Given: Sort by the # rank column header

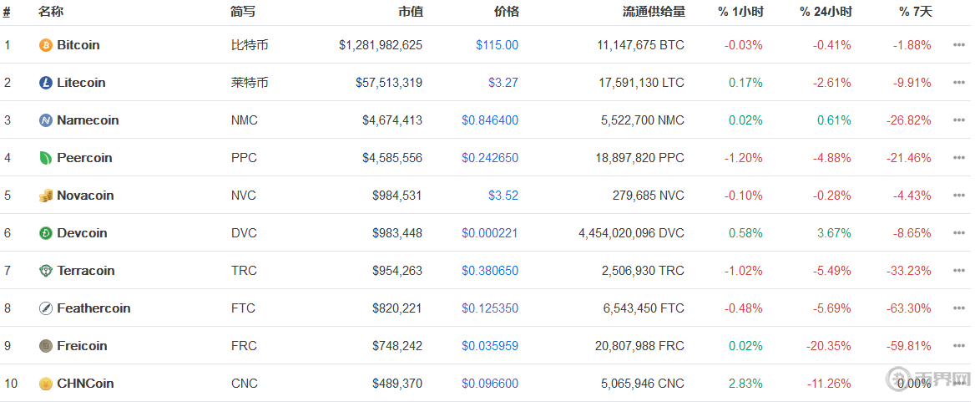Looking at the screenshot, I should click(7, 11).
